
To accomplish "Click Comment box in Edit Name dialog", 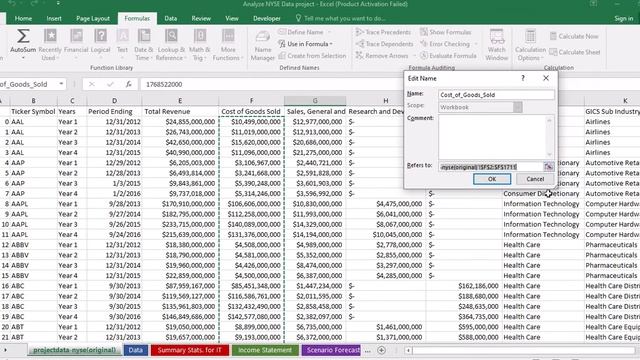I will click(x=493, y=137).
